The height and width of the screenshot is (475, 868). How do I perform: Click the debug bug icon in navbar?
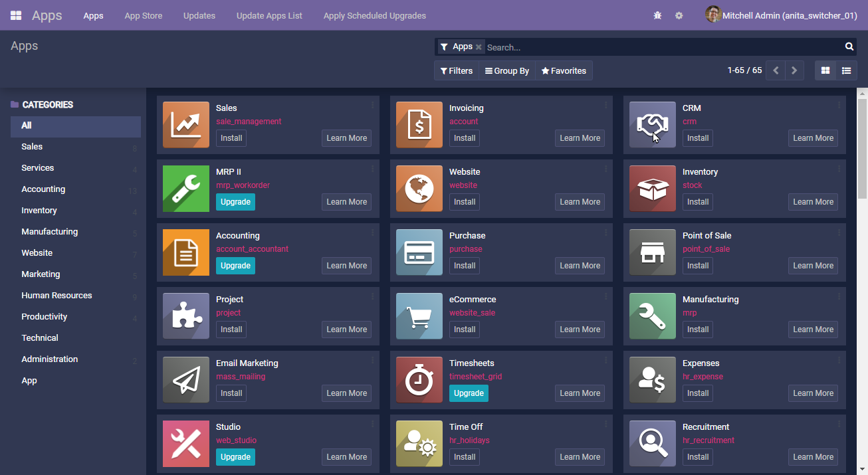click(x=657, y=15)
